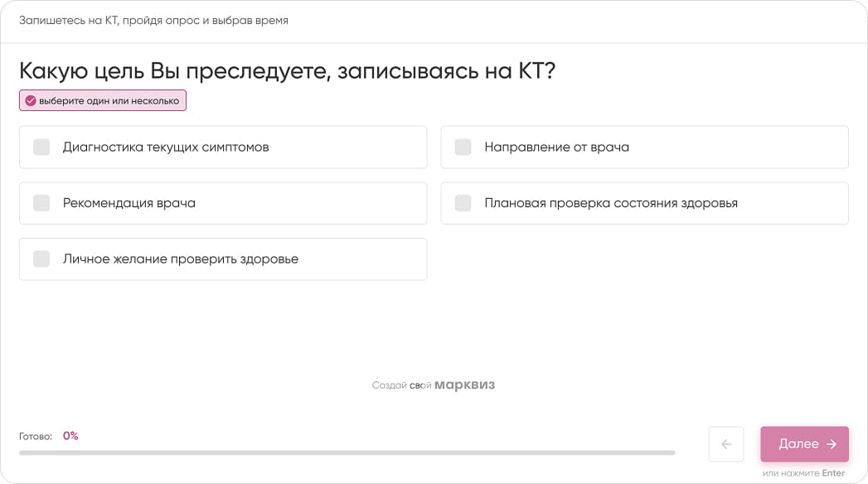868x484 pixels.
Task: Click the Далее button to continue
Action: (x=804, y=444)
